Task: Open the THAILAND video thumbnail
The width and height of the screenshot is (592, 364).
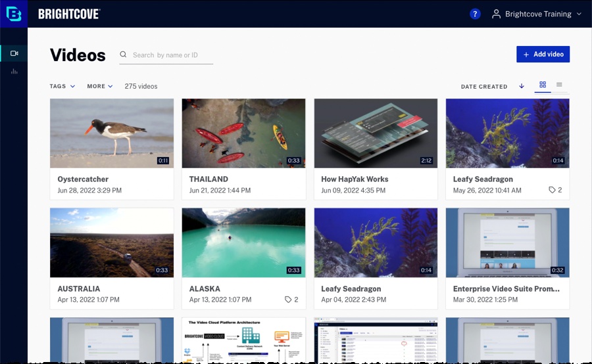Action: [x=243, y=133]
